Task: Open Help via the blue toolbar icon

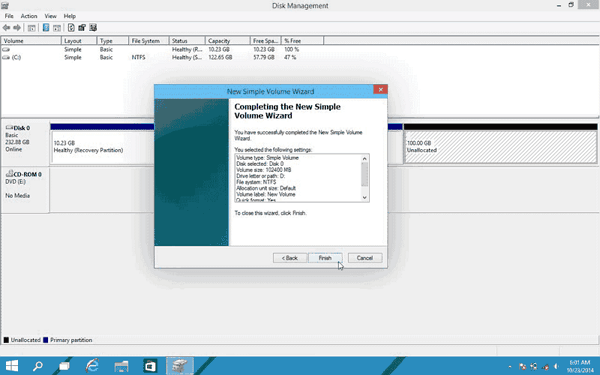Action: click(x=46, y=28)
